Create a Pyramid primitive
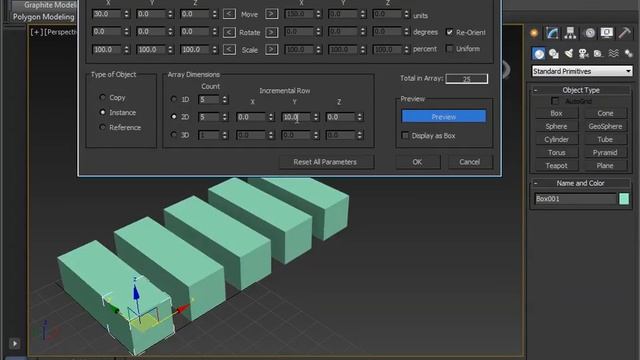This screenshot has width=640, height=360. pos(605,152)
